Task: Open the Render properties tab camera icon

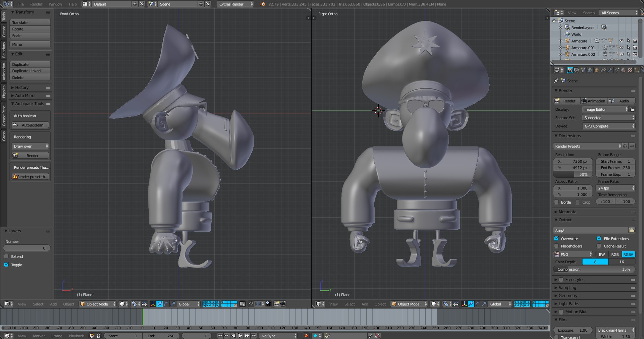Action: point(570,70)
